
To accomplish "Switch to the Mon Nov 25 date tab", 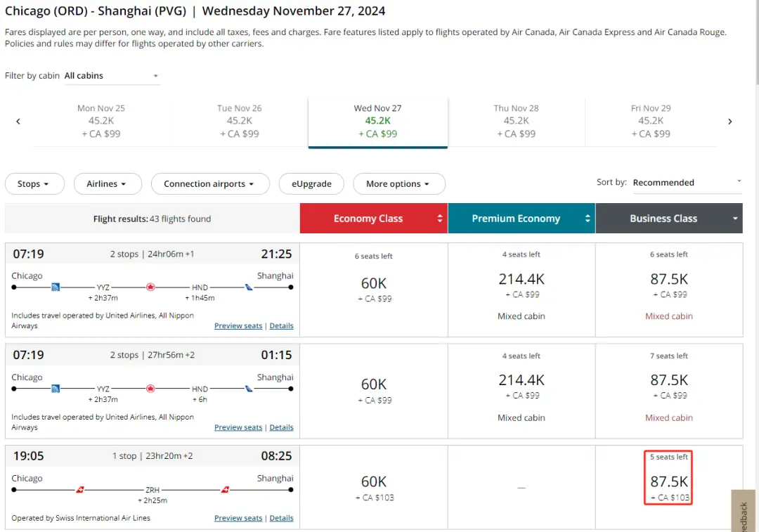I will tap(101, 121).
